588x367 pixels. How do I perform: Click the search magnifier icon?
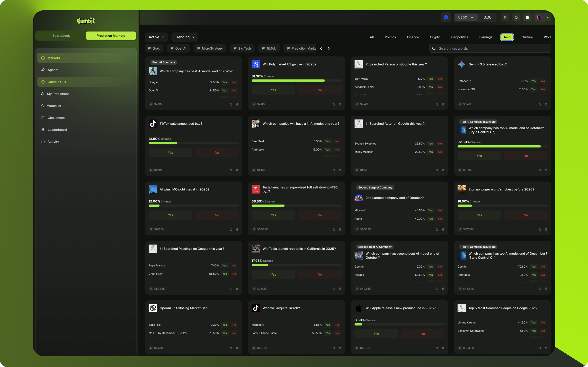click(434, 48)
